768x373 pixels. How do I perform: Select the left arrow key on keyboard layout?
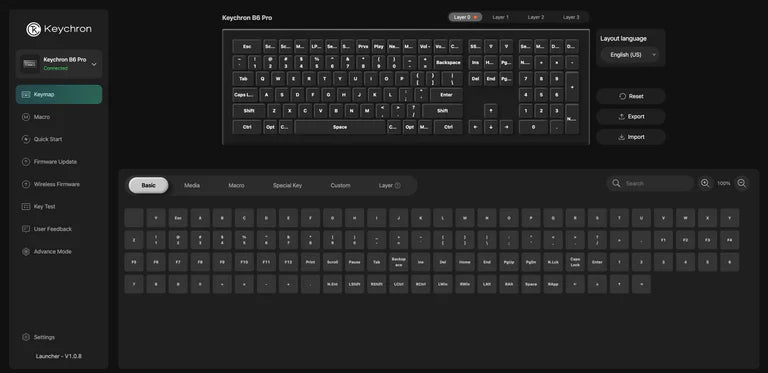coord(475,127)
